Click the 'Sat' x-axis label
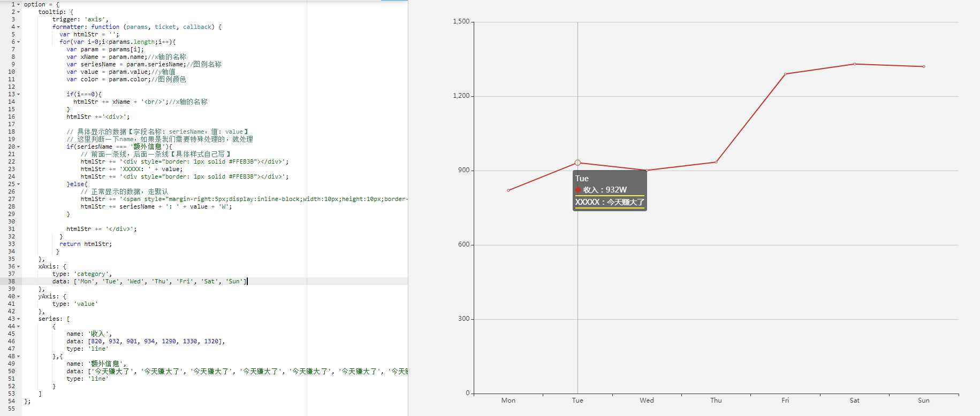Image resolution: width=980 pixels, height=416 pixels. click(x=855, y=400)
